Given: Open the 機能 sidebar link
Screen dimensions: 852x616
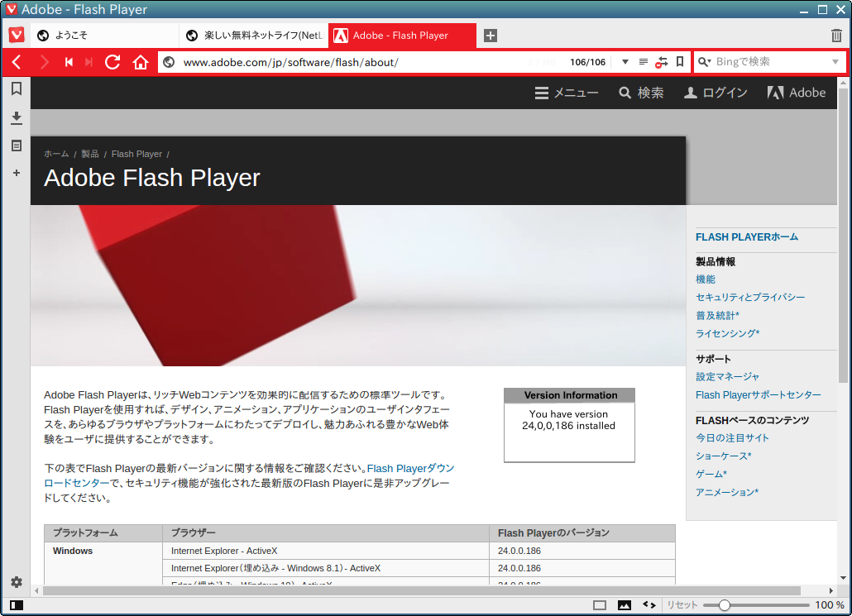Looking at the screenshot, I should tap(706, 279).
